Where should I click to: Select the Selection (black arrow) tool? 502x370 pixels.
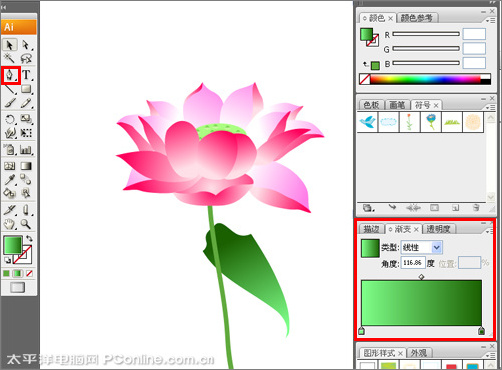(x=10, y=45)
